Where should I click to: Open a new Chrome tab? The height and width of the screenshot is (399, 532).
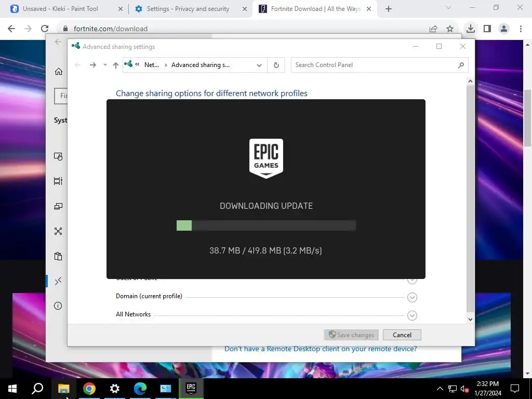point(389,9)
